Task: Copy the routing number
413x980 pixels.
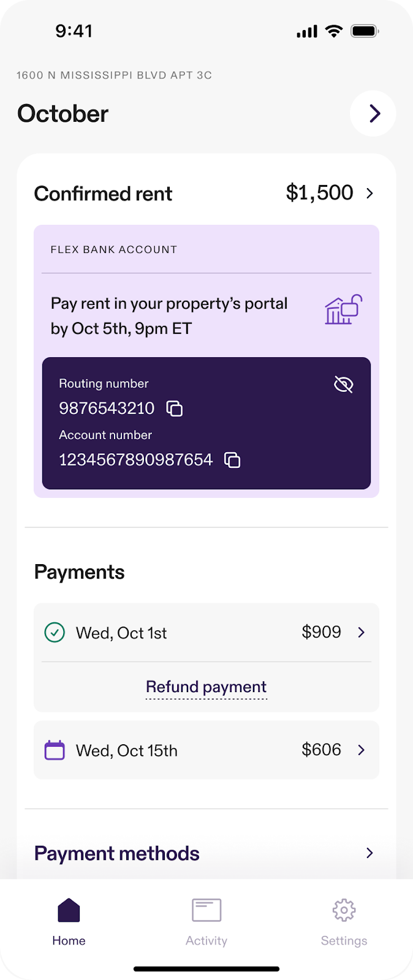Action: [x=175, y=409]
